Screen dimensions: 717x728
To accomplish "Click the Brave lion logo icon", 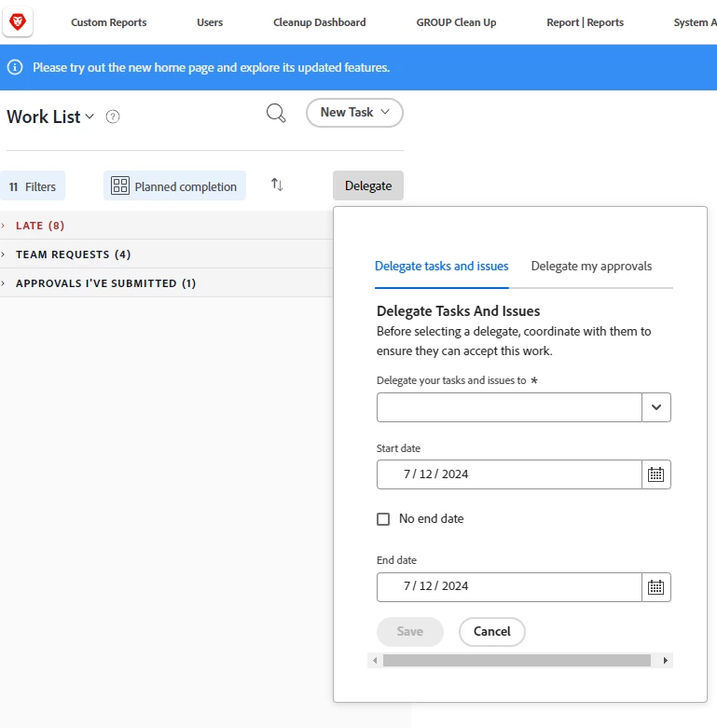I will pos(18,21).
